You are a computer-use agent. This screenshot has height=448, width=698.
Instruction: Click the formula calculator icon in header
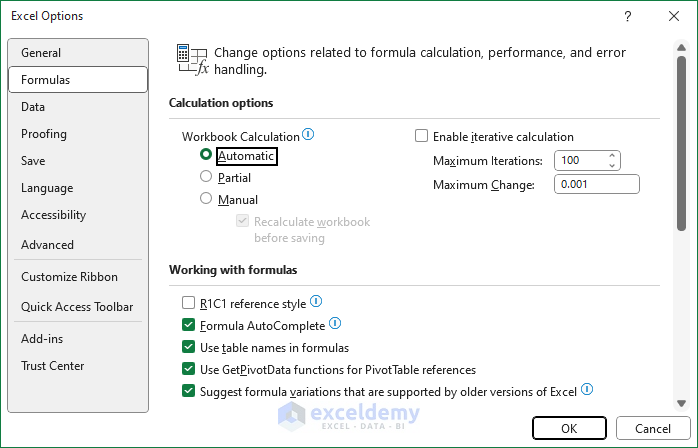(190, 59)
